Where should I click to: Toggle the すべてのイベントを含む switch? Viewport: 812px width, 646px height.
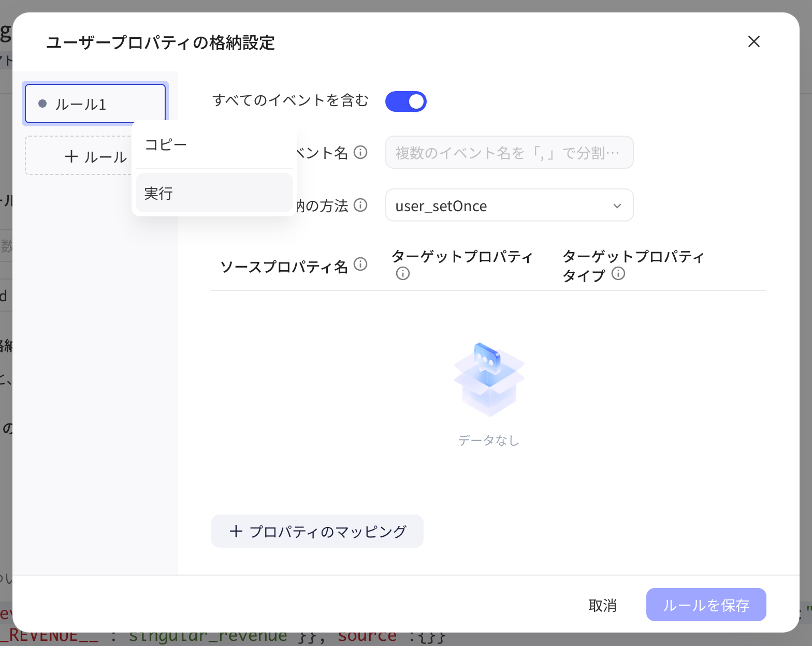tap(405, 101)
